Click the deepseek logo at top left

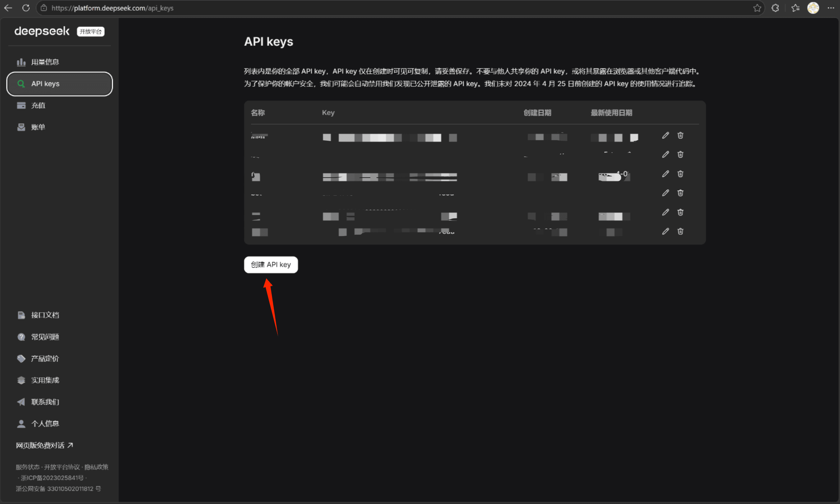pyautogui.click(x=42, y=31)
